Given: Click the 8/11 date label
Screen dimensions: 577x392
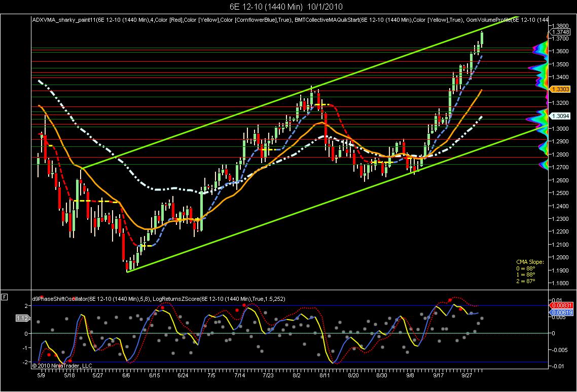Looking at the screenshot, I should 325,375.
